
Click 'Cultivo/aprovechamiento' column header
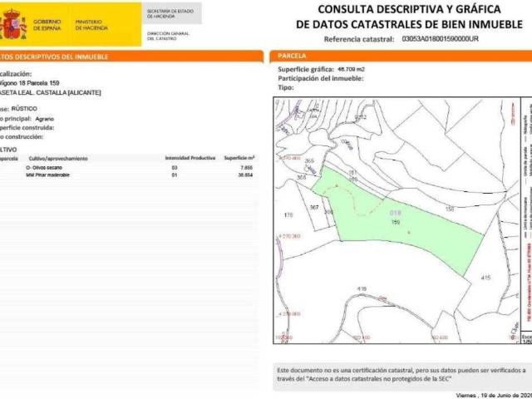click(58, 159)
